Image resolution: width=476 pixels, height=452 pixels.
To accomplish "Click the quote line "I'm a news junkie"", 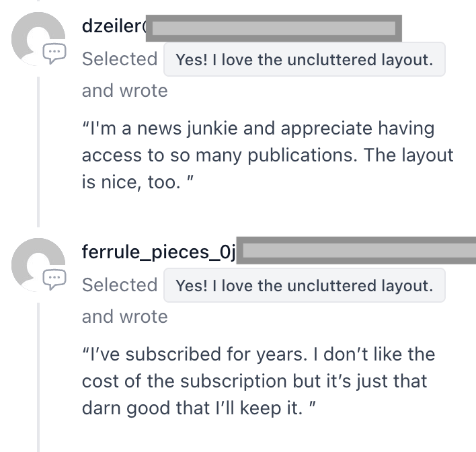I will pos(258,128).
